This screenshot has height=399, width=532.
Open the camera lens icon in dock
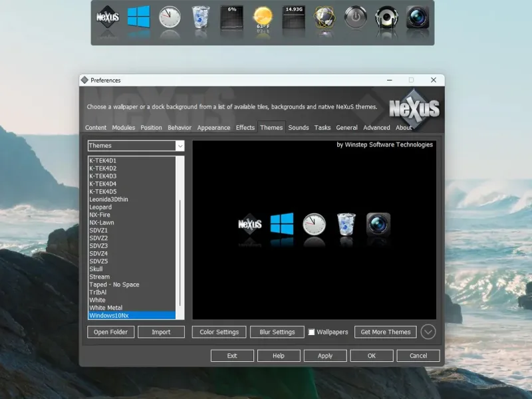[x=418, y=17]
